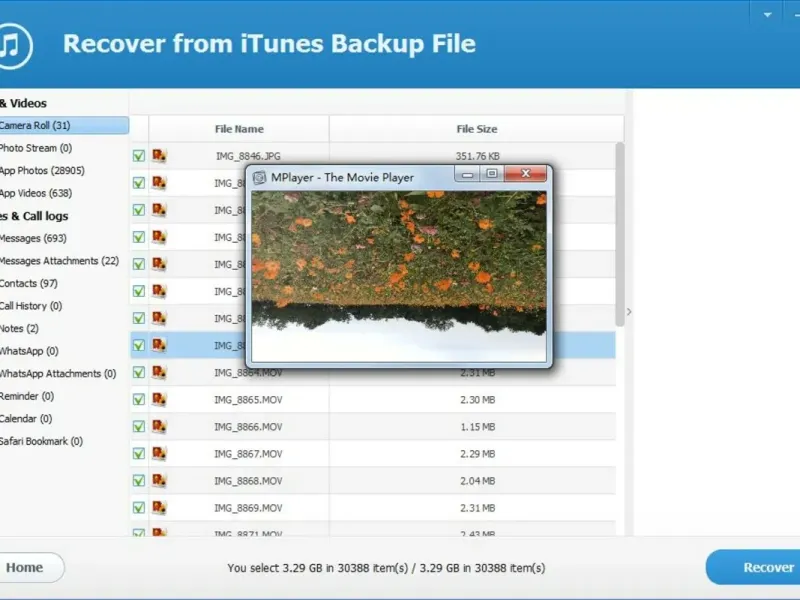Select file IMG_8866.MOV
800x600 pixels.
(x=248, y=427)
